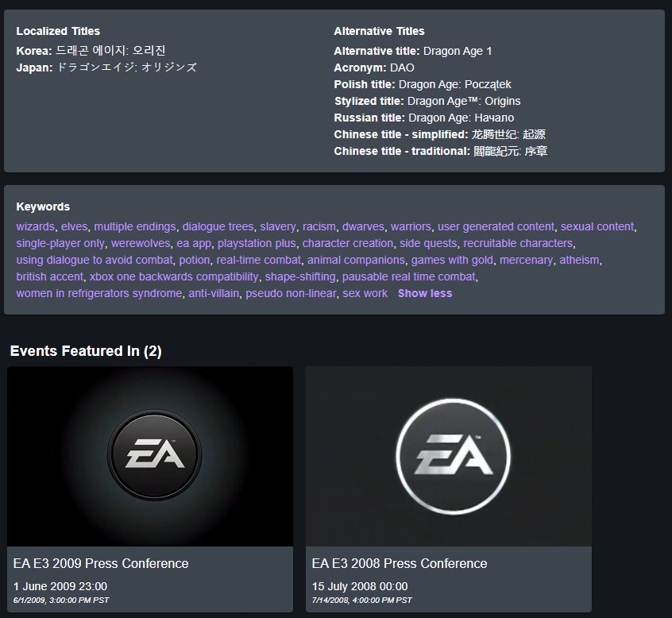
Task: Select the 'real-time combat' keyword
Action: pyautogui.click(x=259, y=260)
